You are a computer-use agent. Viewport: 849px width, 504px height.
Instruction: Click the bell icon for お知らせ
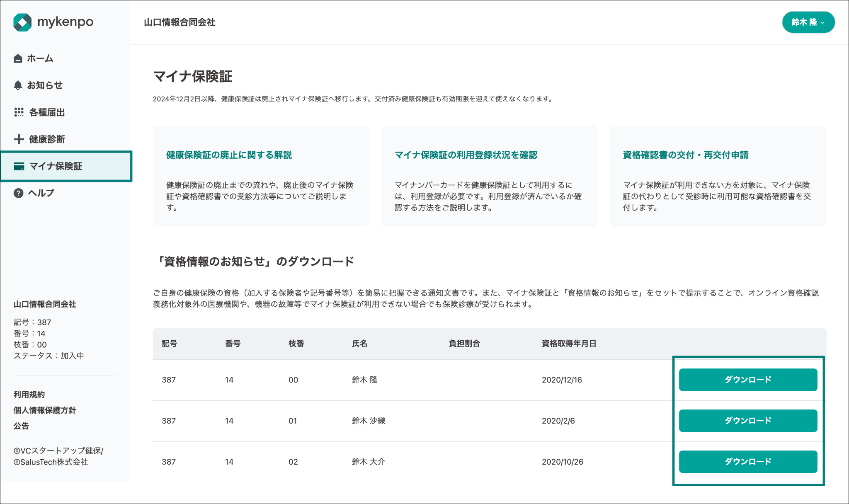[x=18, y=85]
